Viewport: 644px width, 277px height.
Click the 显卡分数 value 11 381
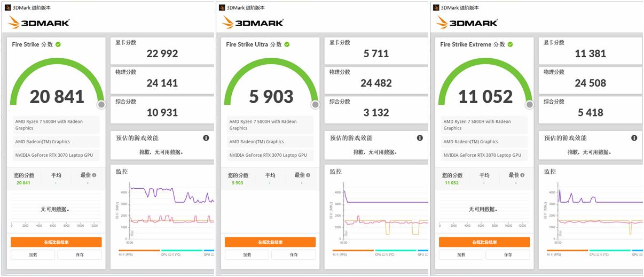click(x=591, y=53)
